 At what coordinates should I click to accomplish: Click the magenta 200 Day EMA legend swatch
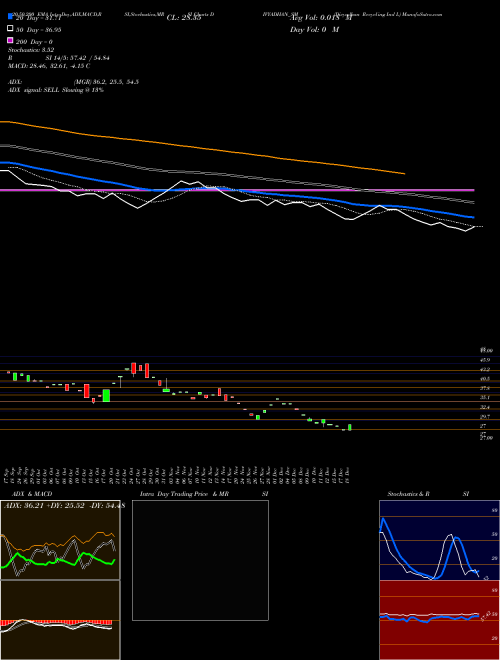[x=10, y=41]
